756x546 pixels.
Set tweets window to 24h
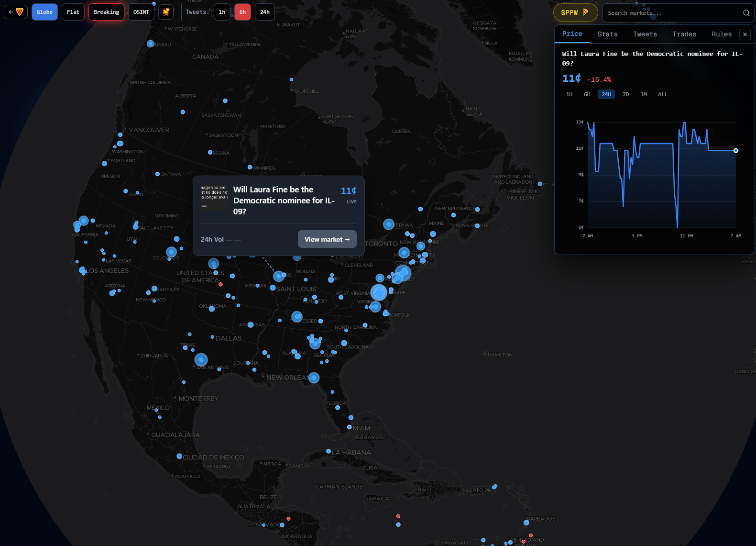(x=264, y=12)
